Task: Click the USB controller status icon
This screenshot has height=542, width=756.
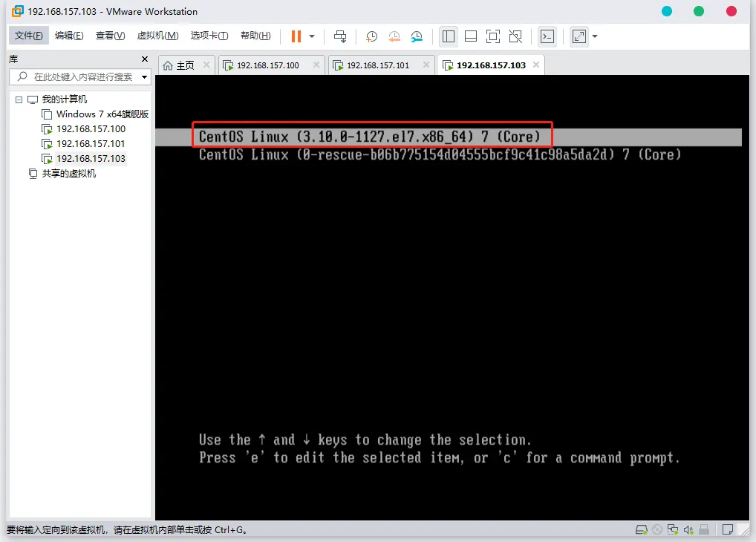Action: 704,530
